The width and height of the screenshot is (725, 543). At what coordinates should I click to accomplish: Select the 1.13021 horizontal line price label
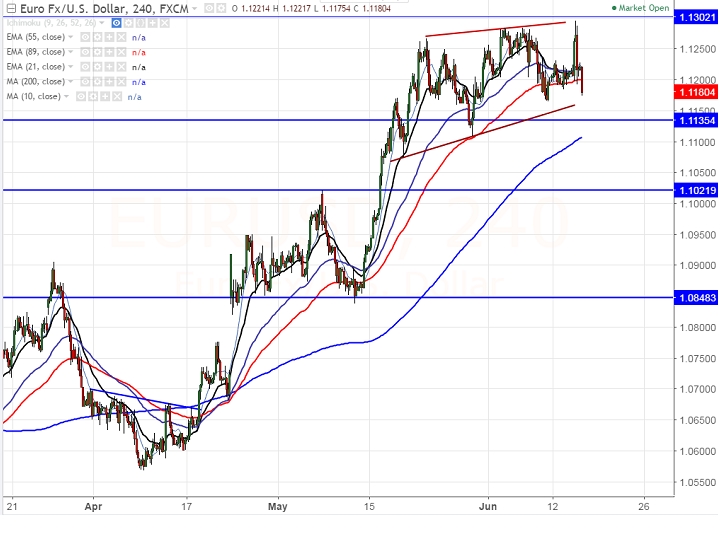tap(697, 18)
